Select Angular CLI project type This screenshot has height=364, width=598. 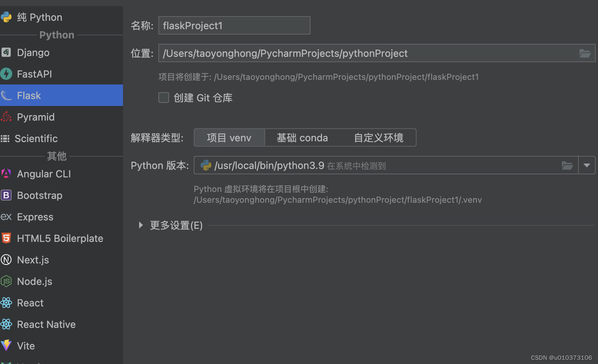click(61, 174)
